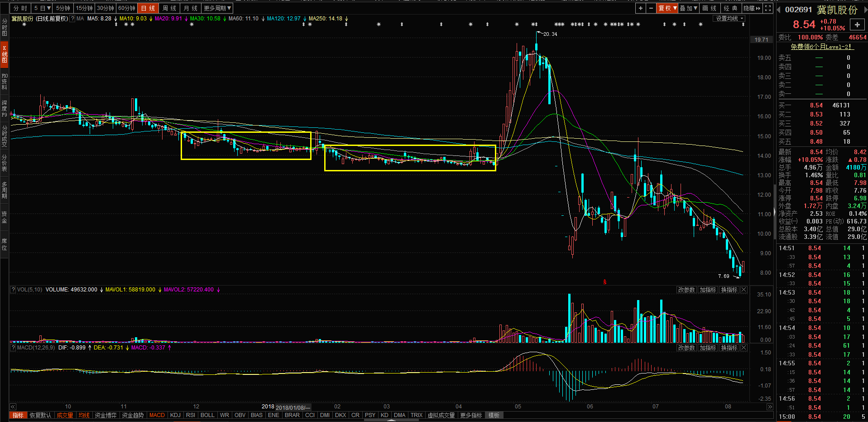Image resolution: width=868 pixels, height=422 pixels.
Task: Switch to 60分钟 period tab
Action: [127, 8]
